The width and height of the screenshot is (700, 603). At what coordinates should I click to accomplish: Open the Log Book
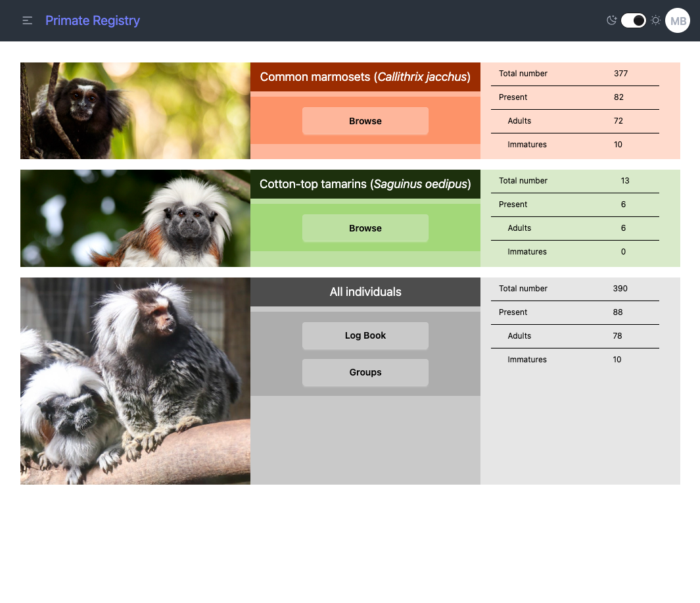[365, 335]
